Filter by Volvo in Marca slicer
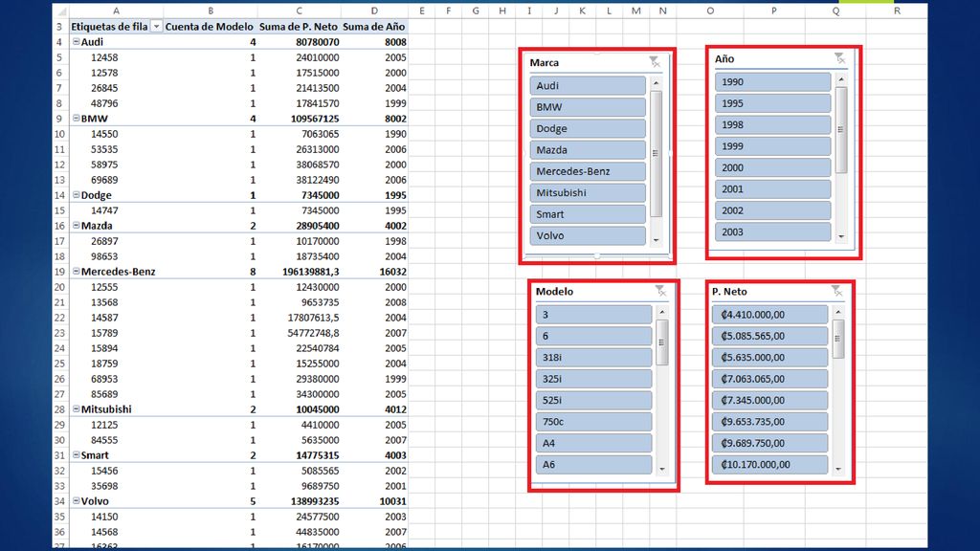This screenshot has height=551, width=980. point(588,235)
